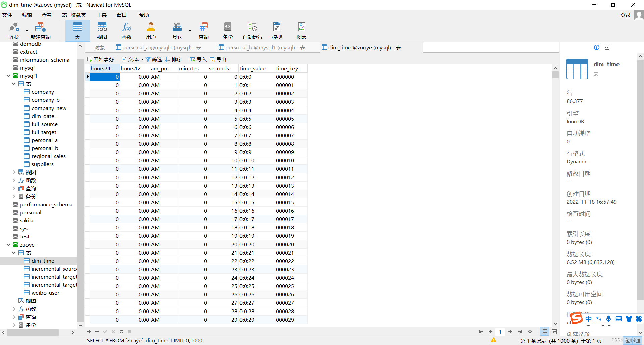Open the 模型 model toolbar icon
The image size is (644, 345).
click(x=277, y=31)
